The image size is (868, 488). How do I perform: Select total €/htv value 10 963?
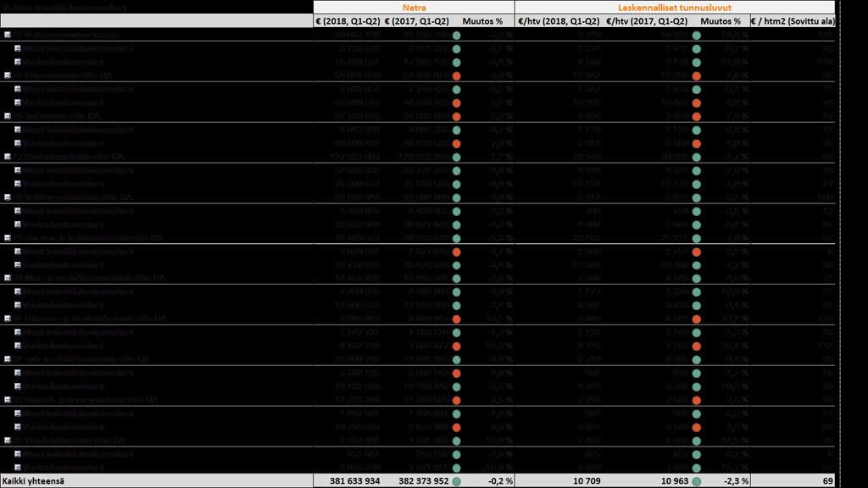click(675, 481)
